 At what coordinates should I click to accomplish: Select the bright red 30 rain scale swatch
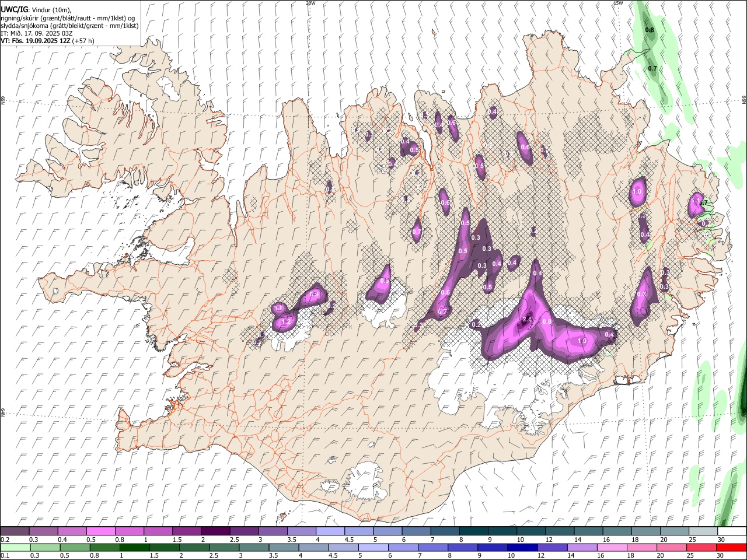click(731, 547)
